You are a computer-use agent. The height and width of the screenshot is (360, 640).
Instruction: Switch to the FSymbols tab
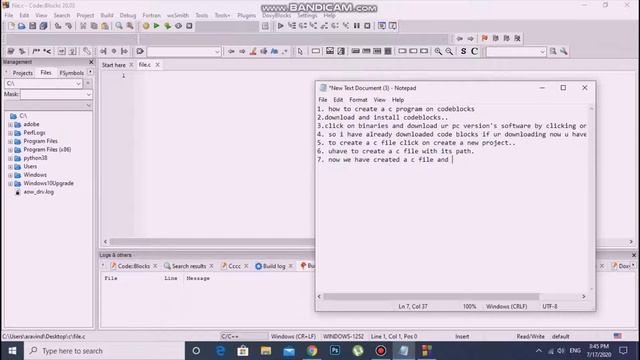click(71, 73)
